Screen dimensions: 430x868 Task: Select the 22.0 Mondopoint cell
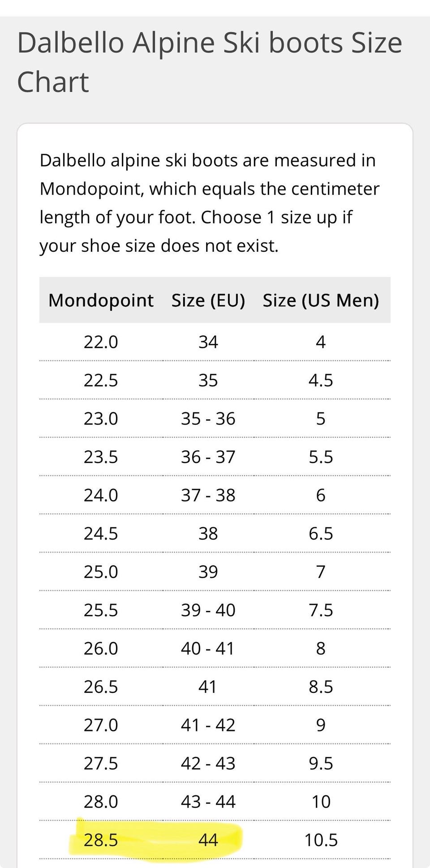(101, 342)
